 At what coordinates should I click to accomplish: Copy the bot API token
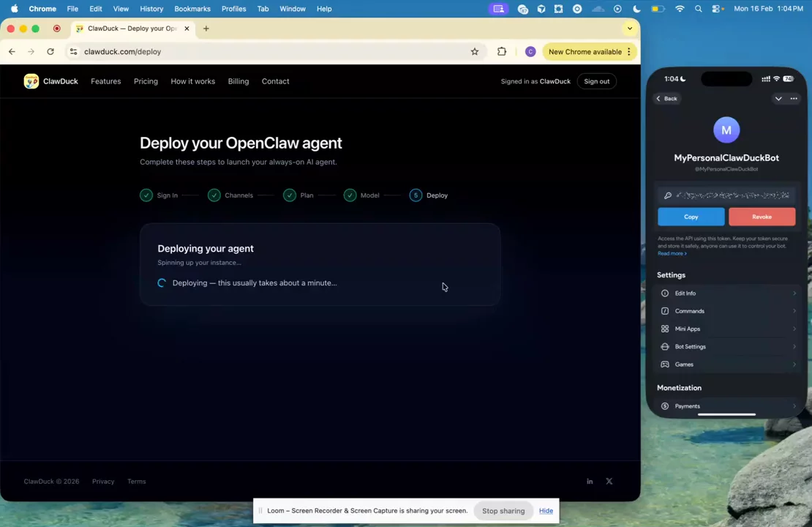coord(691,217)
